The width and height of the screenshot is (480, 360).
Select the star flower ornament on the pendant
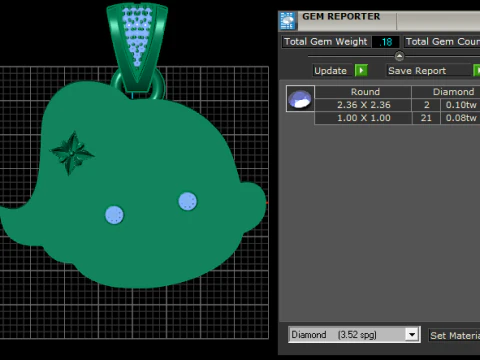pos(72,153)
